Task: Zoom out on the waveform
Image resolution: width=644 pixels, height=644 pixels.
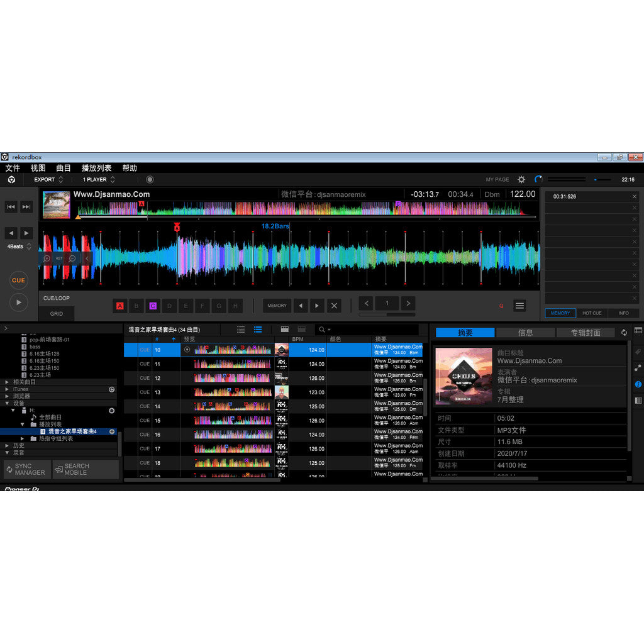Action: pos(72,258)
